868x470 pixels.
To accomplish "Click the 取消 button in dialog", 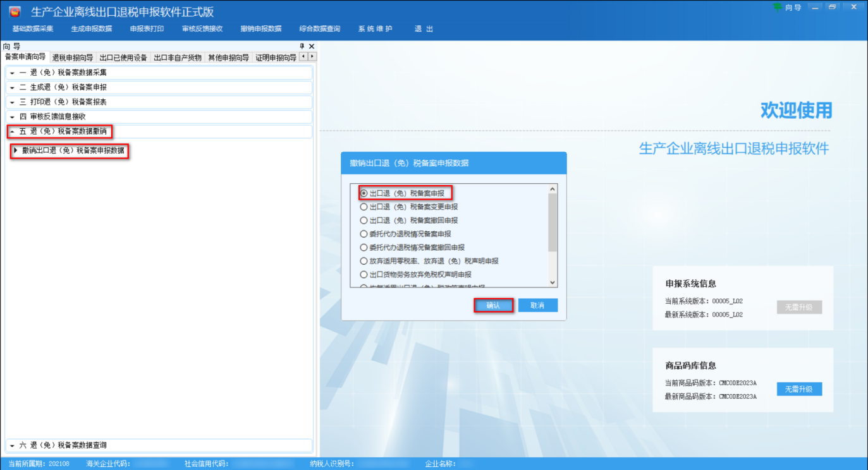I will pos(537,305).
